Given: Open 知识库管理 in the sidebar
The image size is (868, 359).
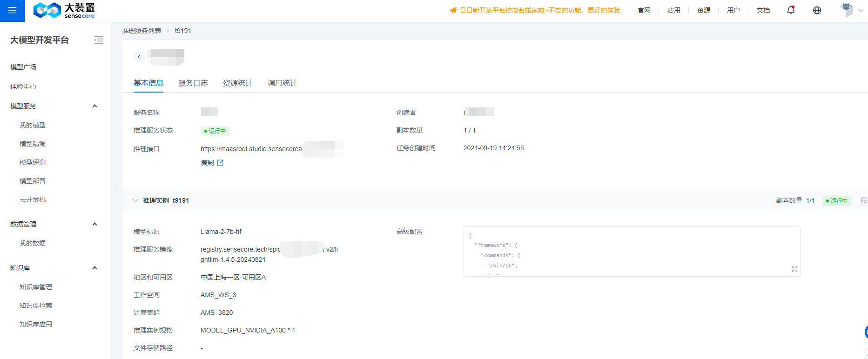Looking at the screenshot, I should click(x=36, y=287).
